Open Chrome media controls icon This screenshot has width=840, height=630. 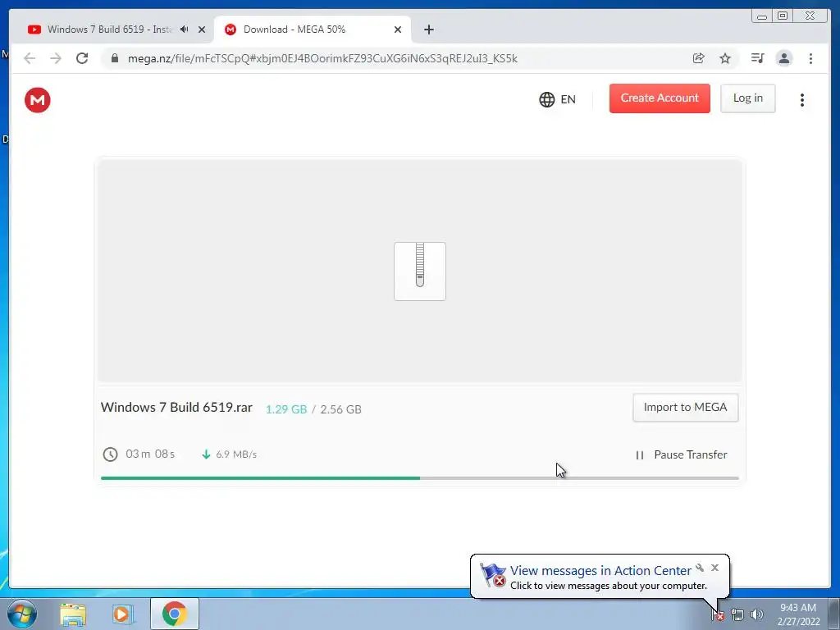point(757,58)
